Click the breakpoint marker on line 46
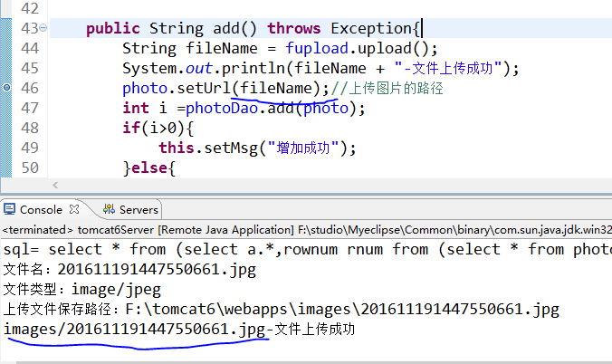The image size is (612, 364). [6, 88]
